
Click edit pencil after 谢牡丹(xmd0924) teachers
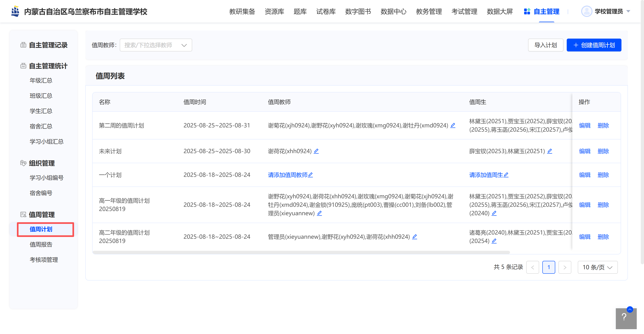pos(453,125)
